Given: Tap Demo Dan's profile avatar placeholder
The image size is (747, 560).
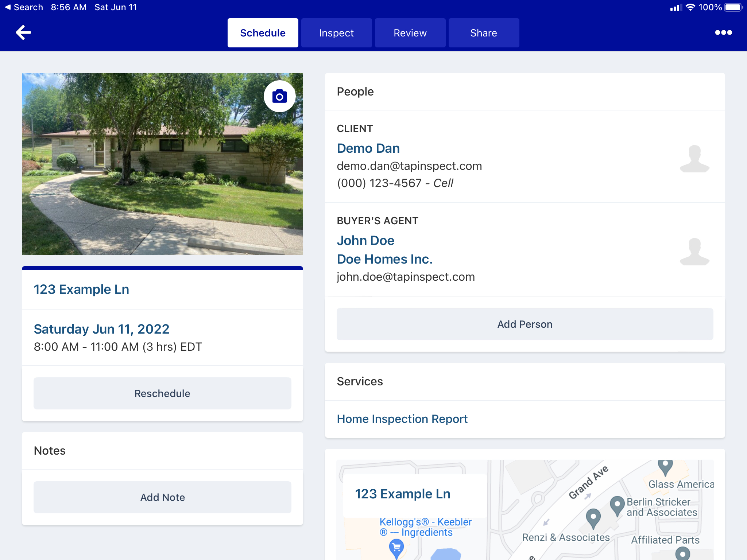Looking at the screenshot, I should coord(694,159).
